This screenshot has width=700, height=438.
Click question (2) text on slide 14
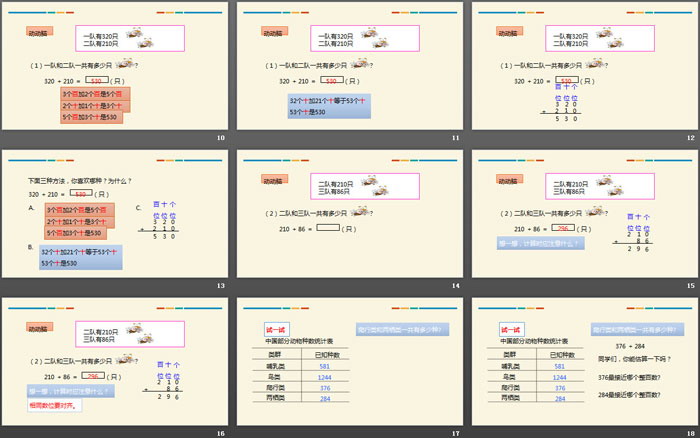click(319, 213)
